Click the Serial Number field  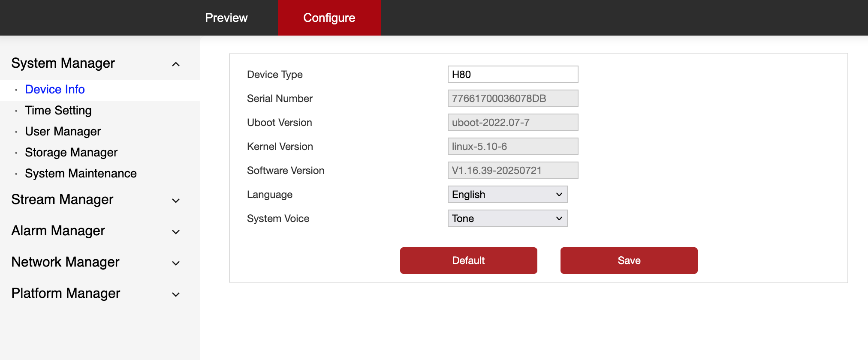pyautogui.click(x=512, y=99)
